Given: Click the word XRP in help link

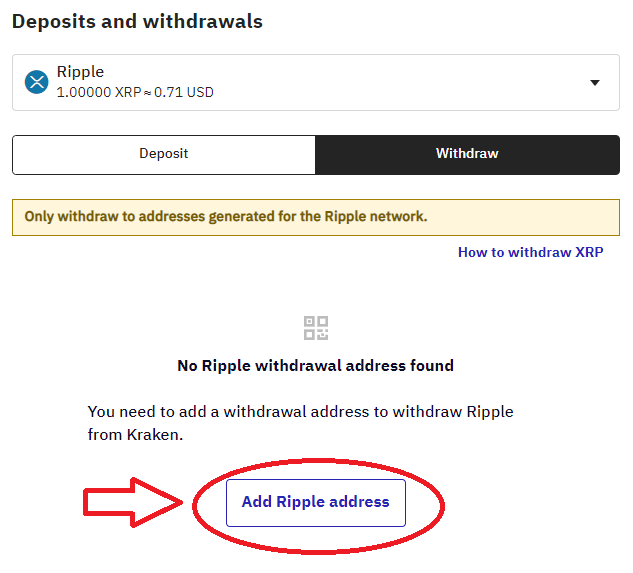Looking at the screenshot, I should (589, 252).
